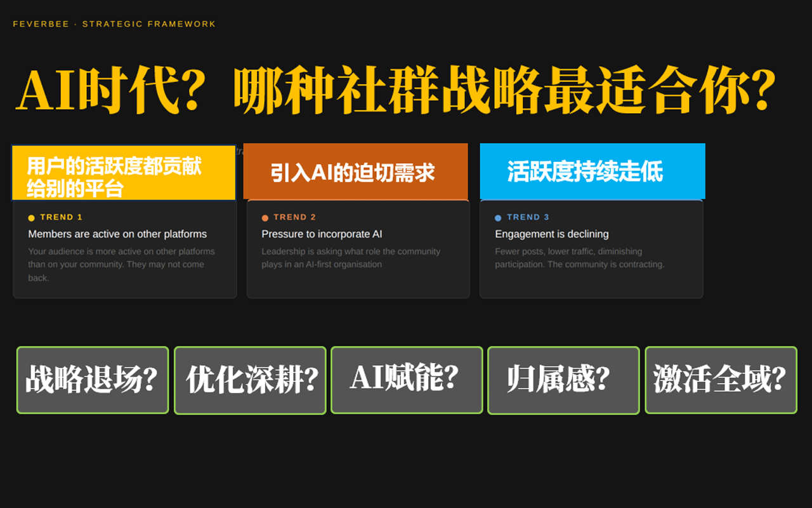The width and height of the screenshot is (812, 508).
Task: Click the FEVERBEE · STRATEGIC FRAMEWORK header text
Action: point(114,24)
